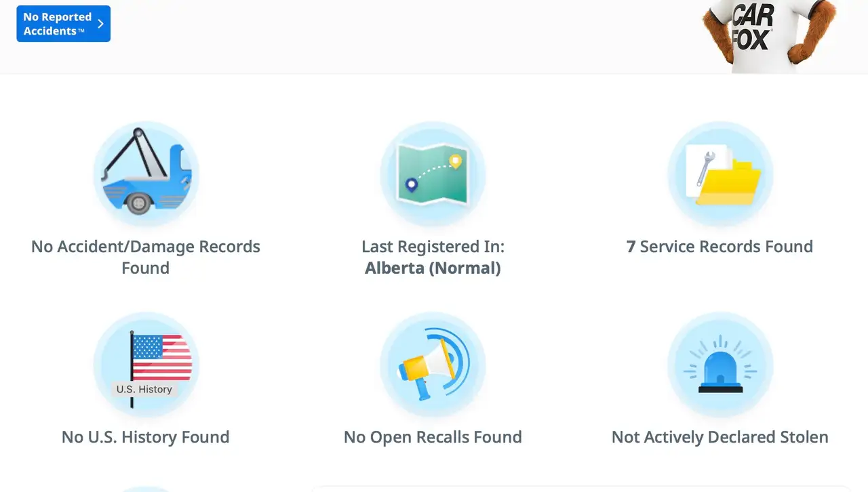This screenshot has height=492, width=868.
Task: Select "Last Registered In:" label
Action: click(433, 247)
